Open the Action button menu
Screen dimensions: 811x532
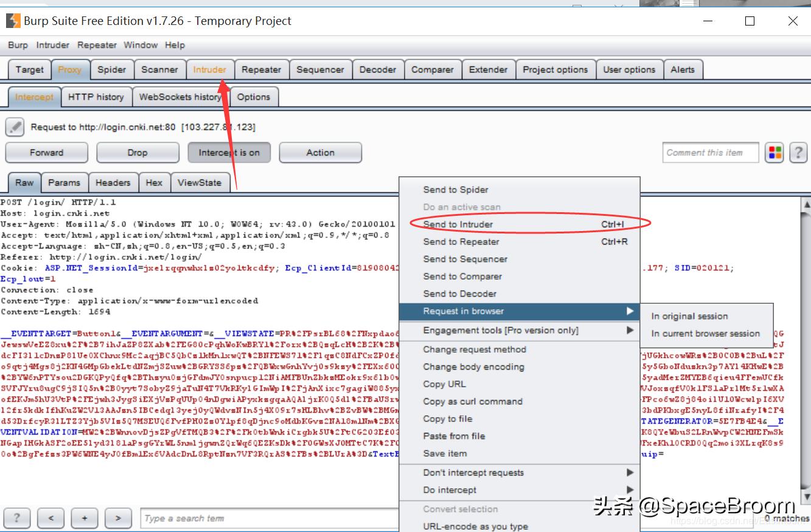pos(321,153)
